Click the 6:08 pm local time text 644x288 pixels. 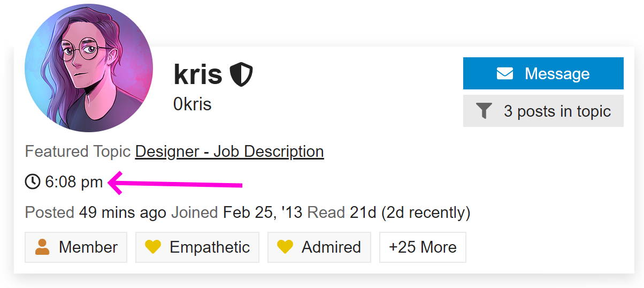tap(74, 182)
